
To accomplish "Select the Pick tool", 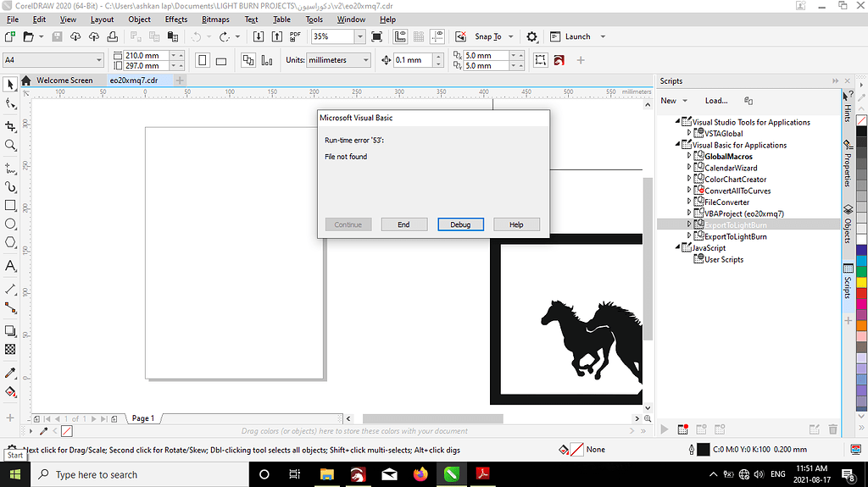I will click(x=10, y=85).
